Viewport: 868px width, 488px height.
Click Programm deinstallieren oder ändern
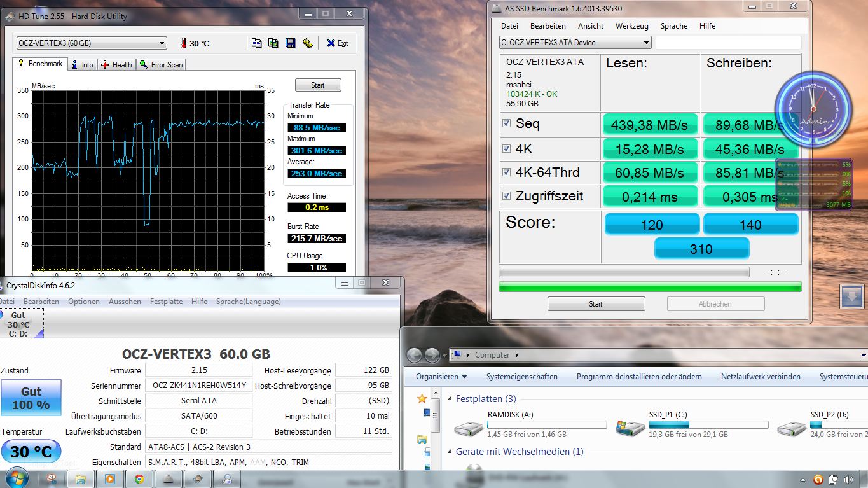coord(639,377)
